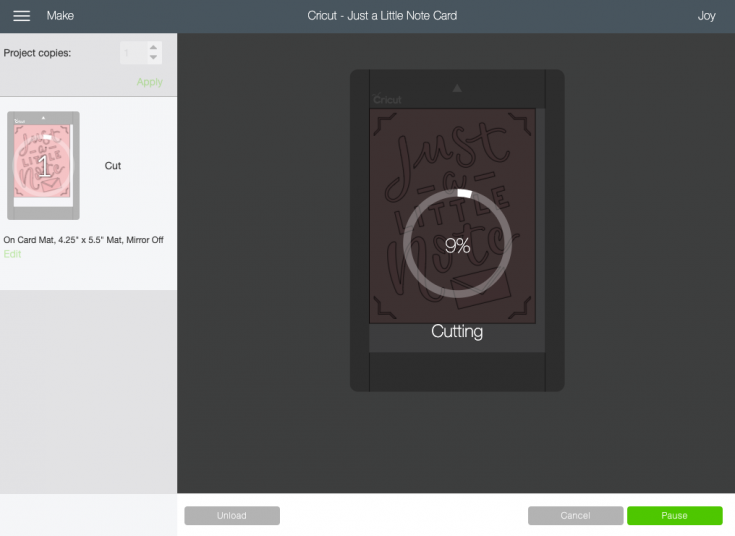
Task: Open the hamburger menu
Action: pyautogui.click(x=22, y=16)
